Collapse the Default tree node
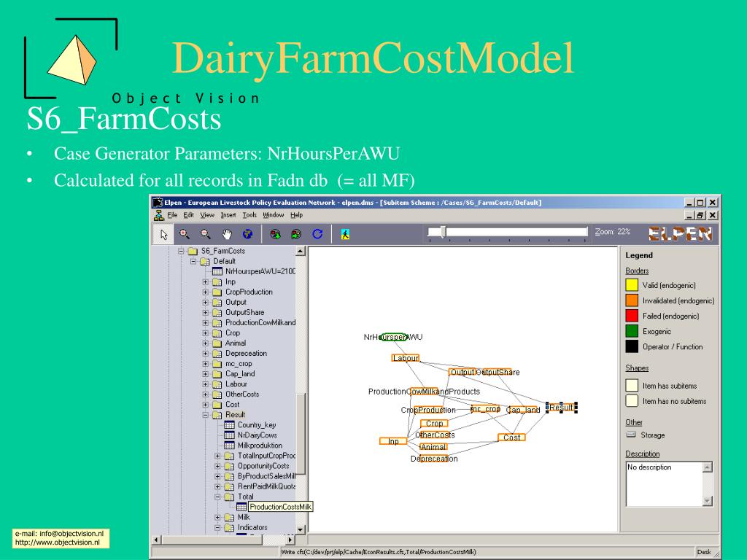Image resolution: width=747 pixels, height=560 pixels. (x=193, y=261)
